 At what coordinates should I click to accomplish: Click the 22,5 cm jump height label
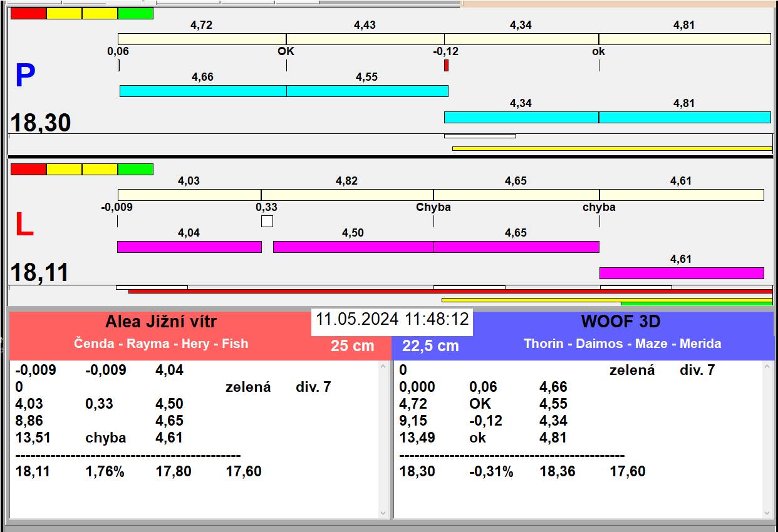430,345
